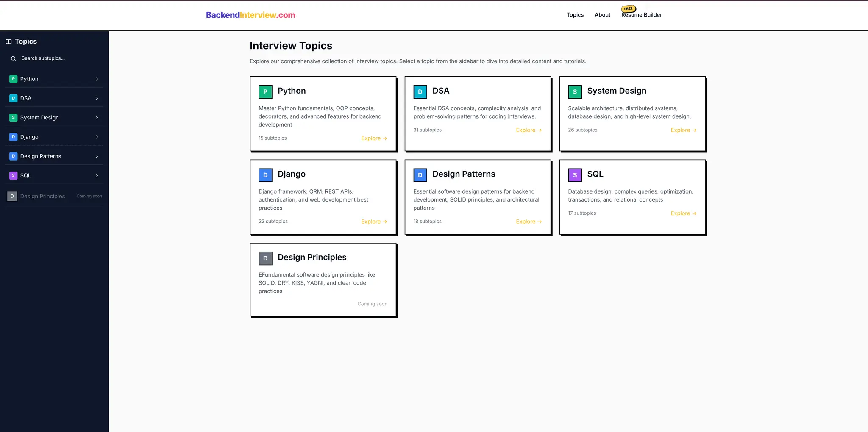Click Explore link on the SQL card
868x432 pixels.
[684, 213]
